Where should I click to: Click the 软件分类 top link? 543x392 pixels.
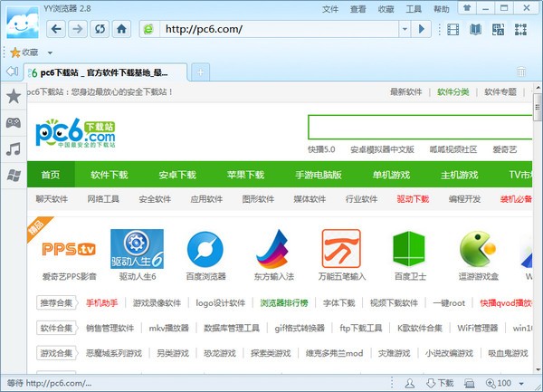point(453,91)
